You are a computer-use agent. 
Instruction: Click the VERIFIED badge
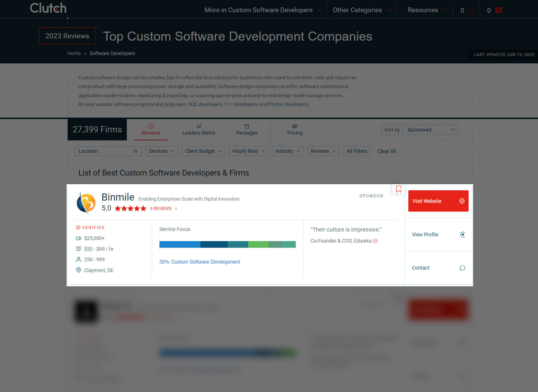pyautogui.click(x=90, y=228)
